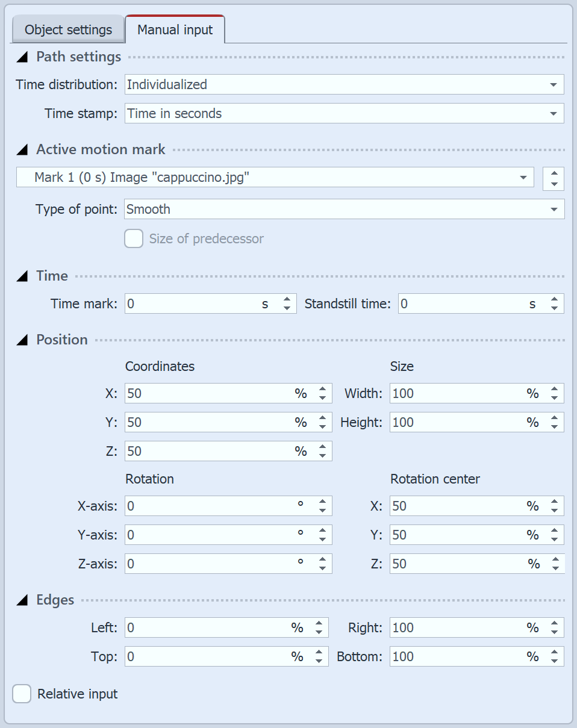This screenshot has height=728, width=577.
Task: Click next motion mark arrow beside mark selector
Action: coord(553,173)
